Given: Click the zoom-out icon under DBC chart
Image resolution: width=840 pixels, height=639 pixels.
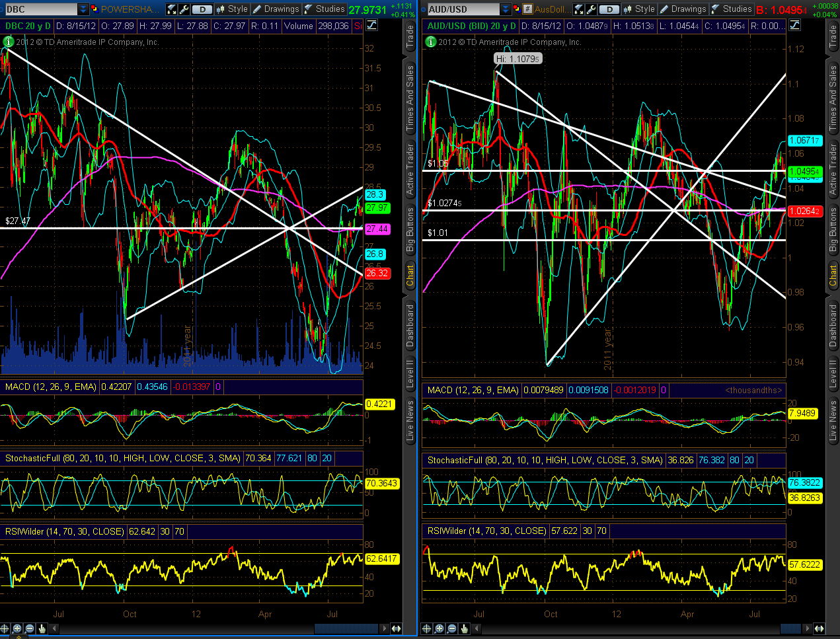Looking at the screenshot, I should tap(30, 628).
